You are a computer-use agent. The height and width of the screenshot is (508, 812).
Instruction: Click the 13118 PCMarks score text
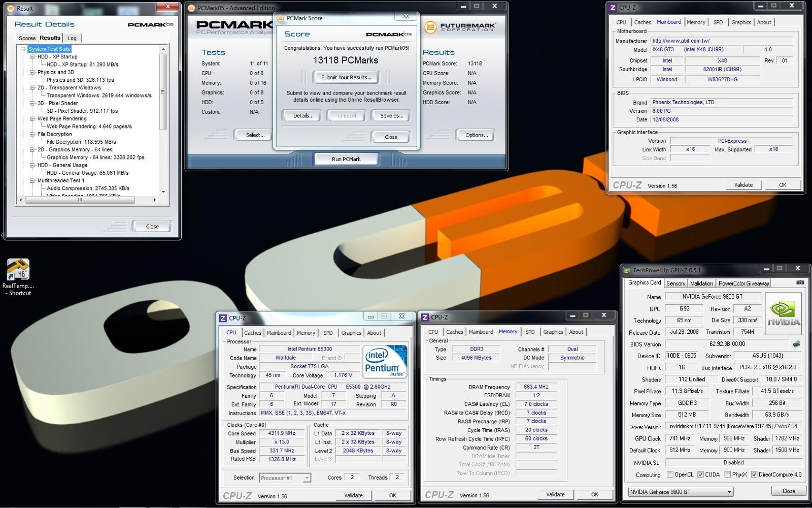point(346,60)
